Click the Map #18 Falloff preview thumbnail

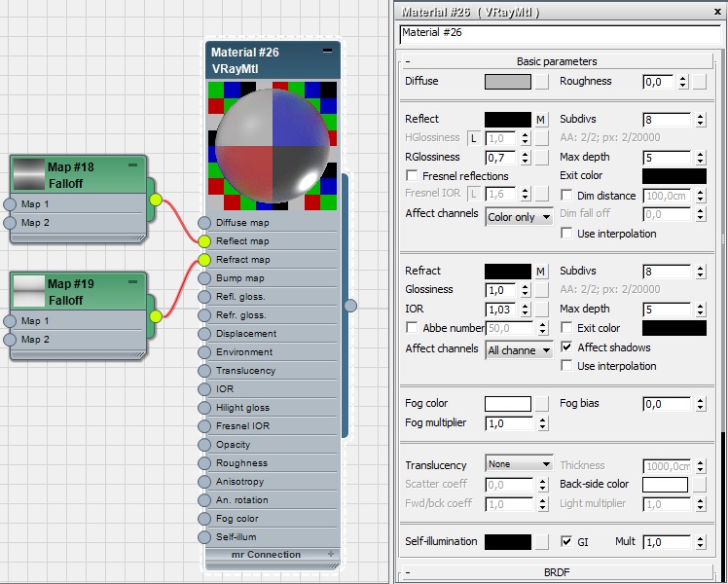[29, 174]
